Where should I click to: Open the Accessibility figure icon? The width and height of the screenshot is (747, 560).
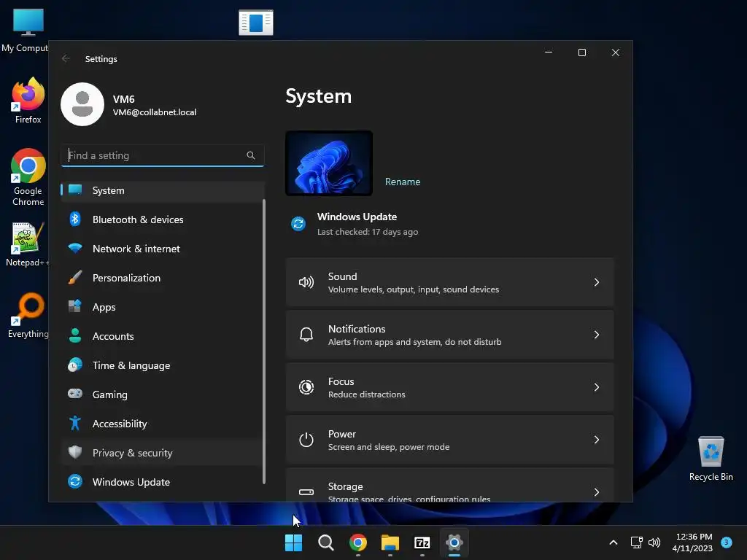75,423
